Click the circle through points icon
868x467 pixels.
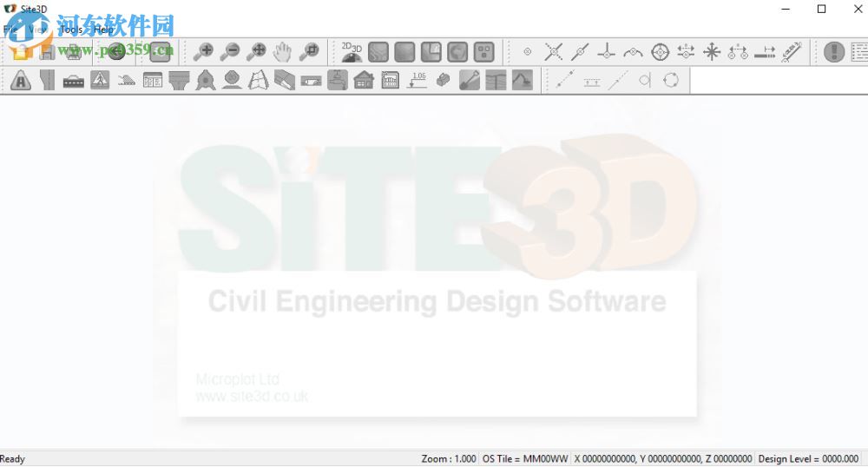(x=671, y=80)
